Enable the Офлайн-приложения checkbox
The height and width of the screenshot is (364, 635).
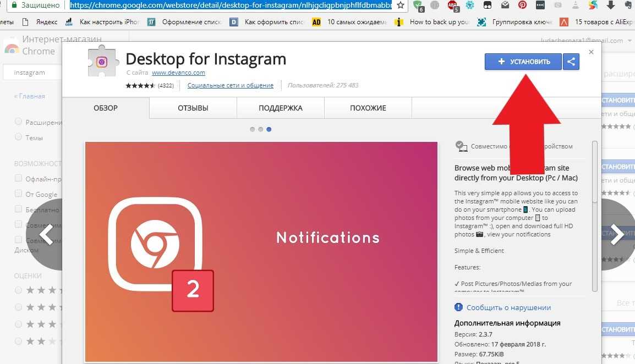[x=18, y=178]
